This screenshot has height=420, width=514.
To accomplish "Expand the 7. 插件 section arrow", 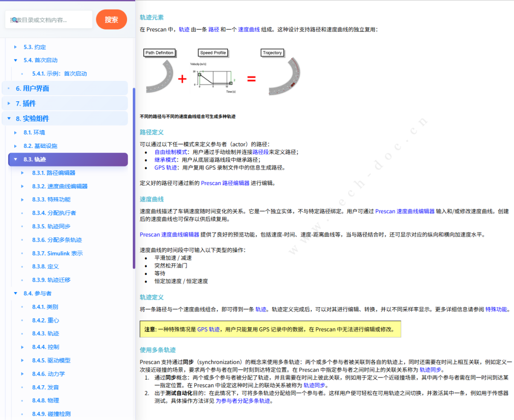I will 9,103.
